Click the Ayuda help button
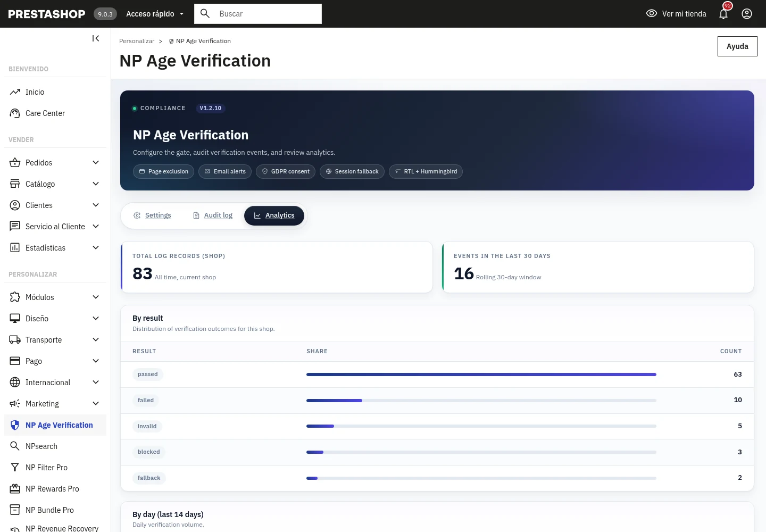The width and height of the screenshot is (766, 532). point(737,46)
